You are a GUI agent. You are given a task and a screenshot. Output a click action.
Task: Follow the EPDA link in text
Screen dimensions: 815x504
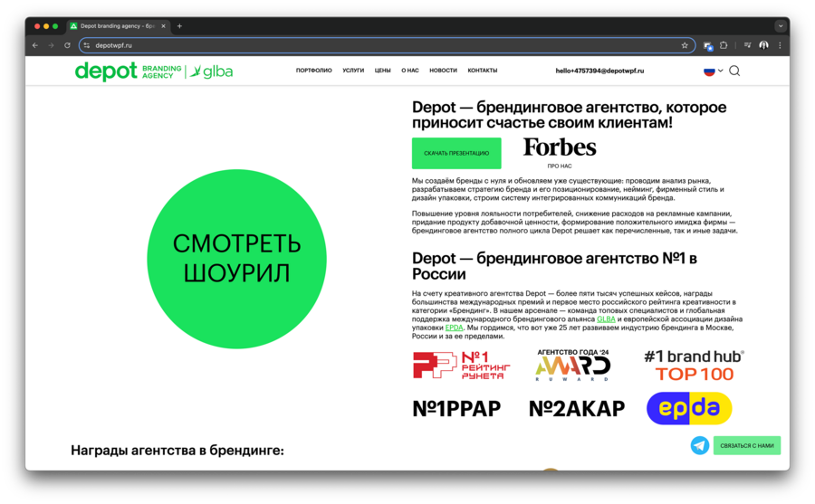tap(454, 328)
